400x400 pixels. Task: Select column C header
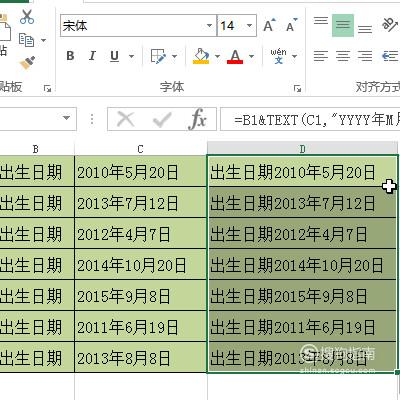(140, 149)
